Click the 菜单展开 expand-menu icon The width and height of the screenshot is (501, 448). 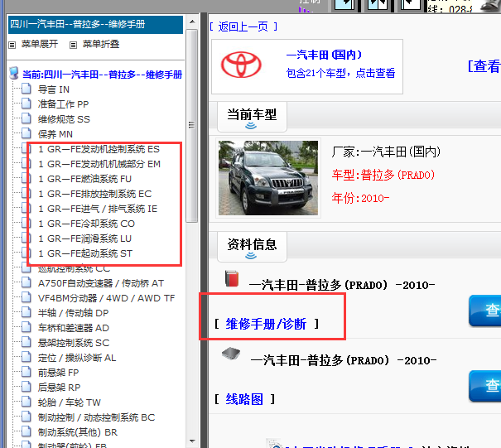[x=12, y=45]
